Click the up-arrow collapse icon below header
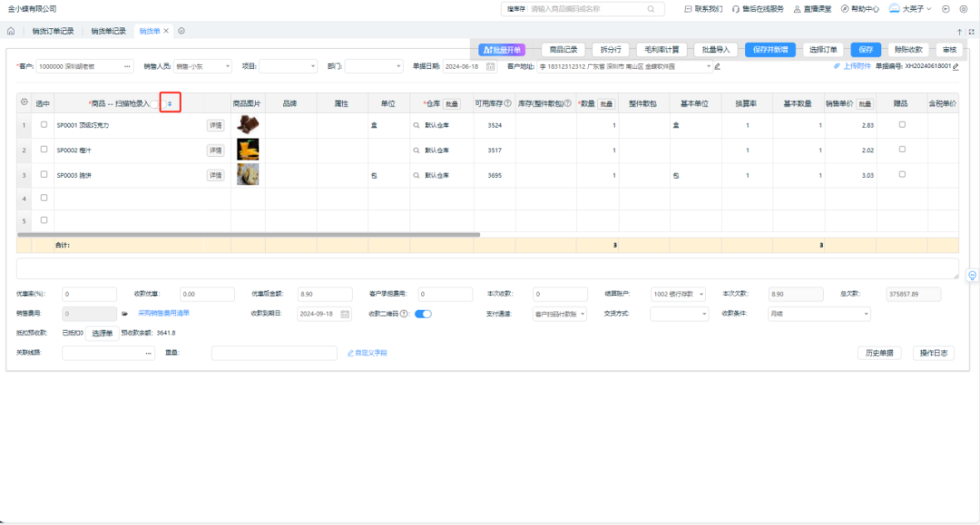The height and width of the screenshot is (525, 980). point(959,31)
